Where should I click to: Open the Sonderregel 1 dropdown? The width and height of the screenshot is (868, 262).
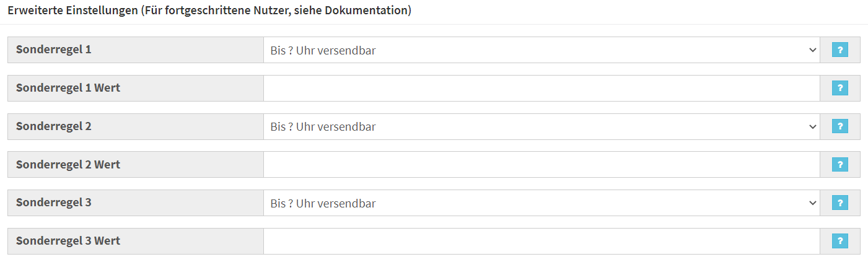coord(541,50)
